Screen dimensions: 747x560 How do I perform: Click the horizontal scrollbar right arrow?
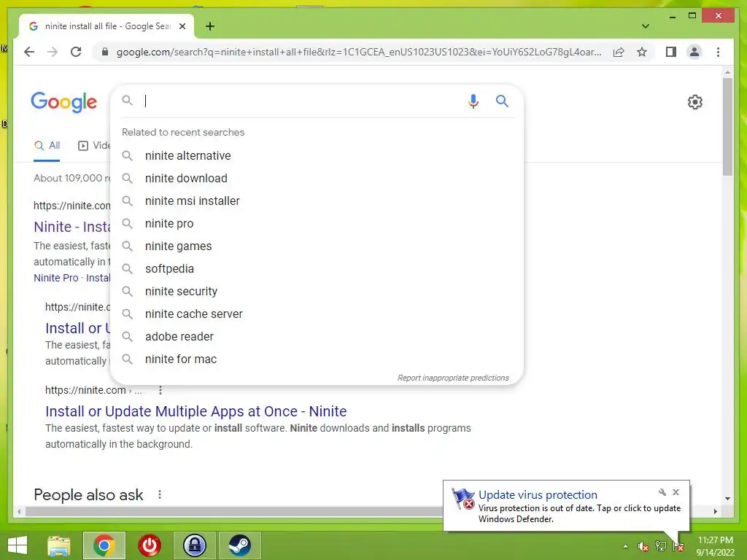pyautogui.click(x=715, y=511)
